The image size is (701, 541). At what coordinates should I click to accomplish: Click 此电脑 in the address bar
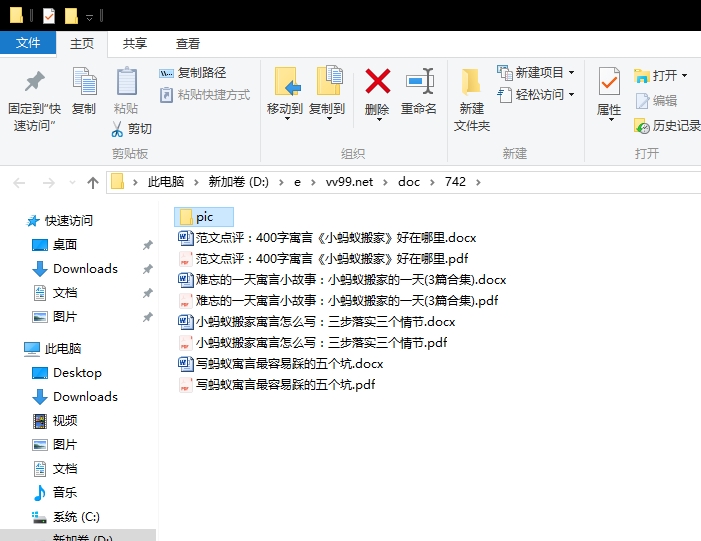[166, 182]
